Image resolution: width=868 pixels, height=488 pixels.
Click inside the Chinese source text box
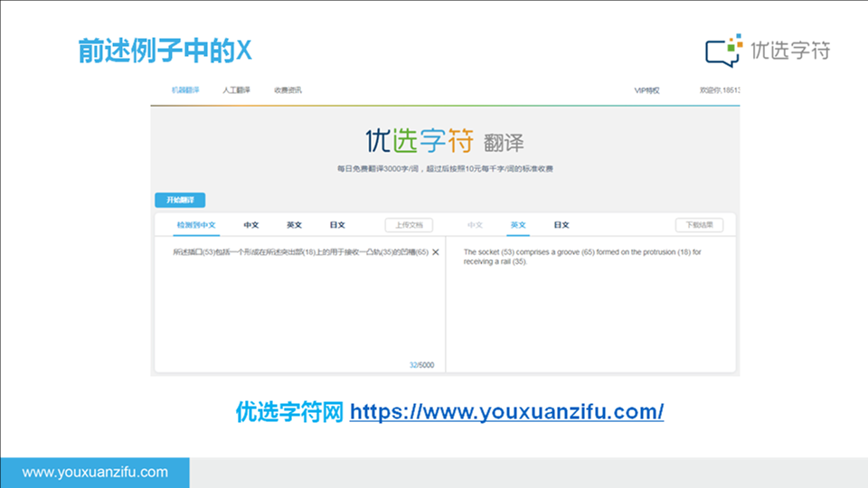(x=298, y=307)
